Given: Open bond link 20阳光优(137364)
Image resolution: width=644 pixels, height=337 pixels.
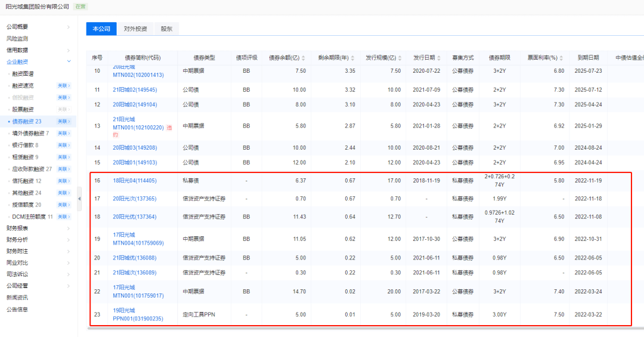Looking at the screenshot, I should 135,217.
